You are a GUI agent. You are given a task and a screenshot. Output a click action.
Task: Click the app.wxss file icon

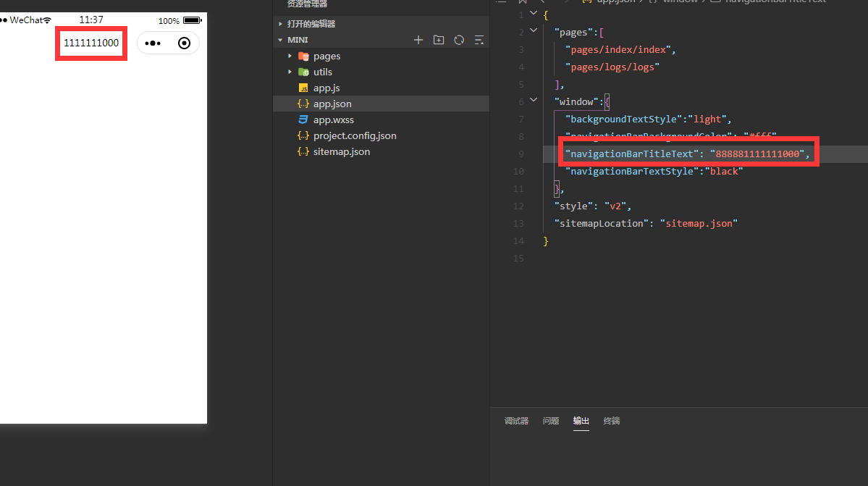(x=303, y=120)
